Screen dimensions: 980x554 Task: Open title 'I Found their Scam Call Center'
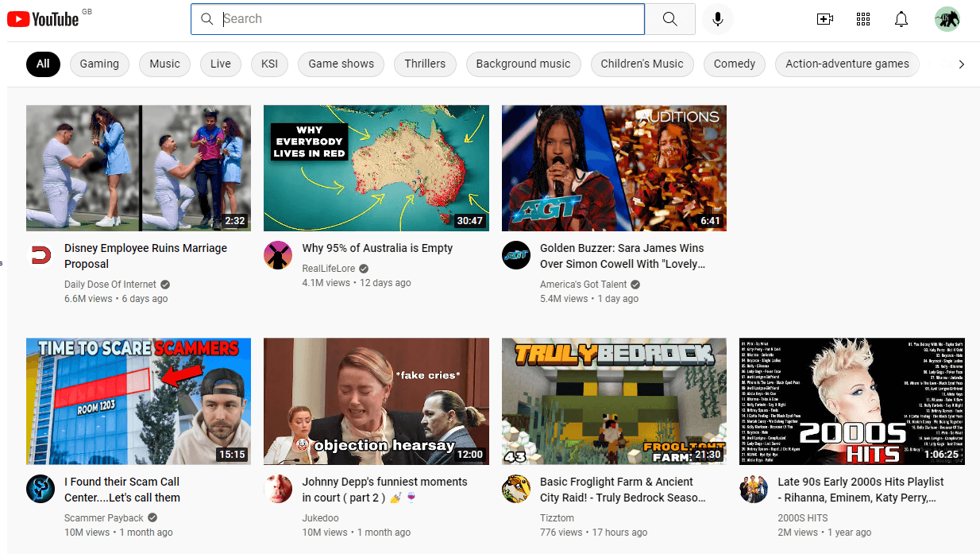click(x=122, y=490)
